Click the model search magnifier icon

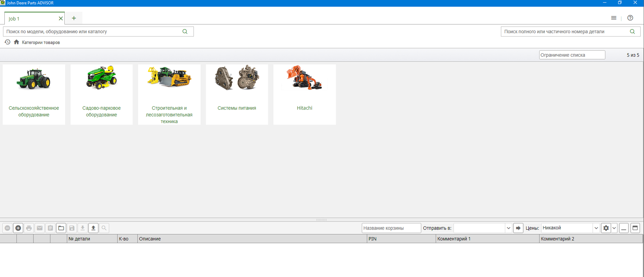coord(185,32)
